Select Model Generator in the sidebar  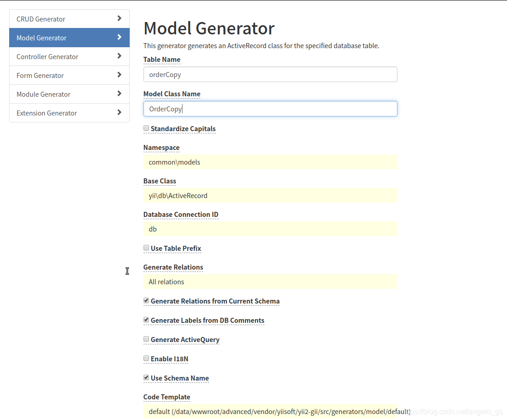tap(69, 38)
